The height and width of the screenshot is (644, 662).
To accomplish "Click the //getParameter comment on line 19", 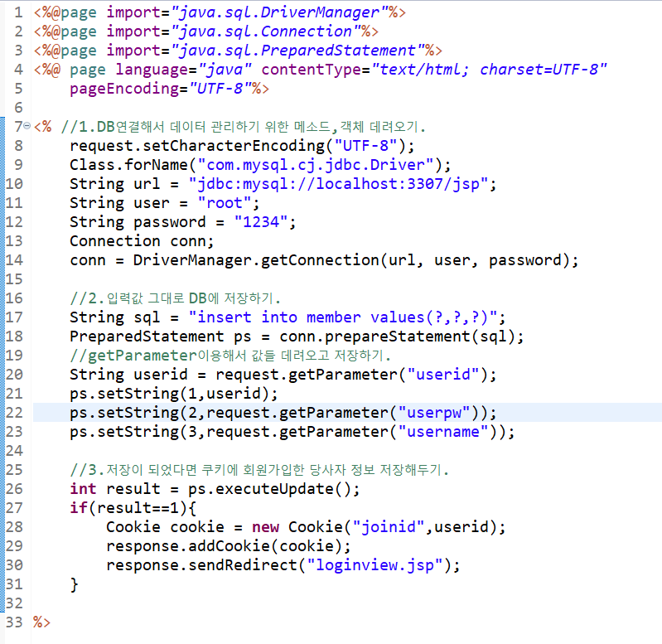I will point(230,356).
